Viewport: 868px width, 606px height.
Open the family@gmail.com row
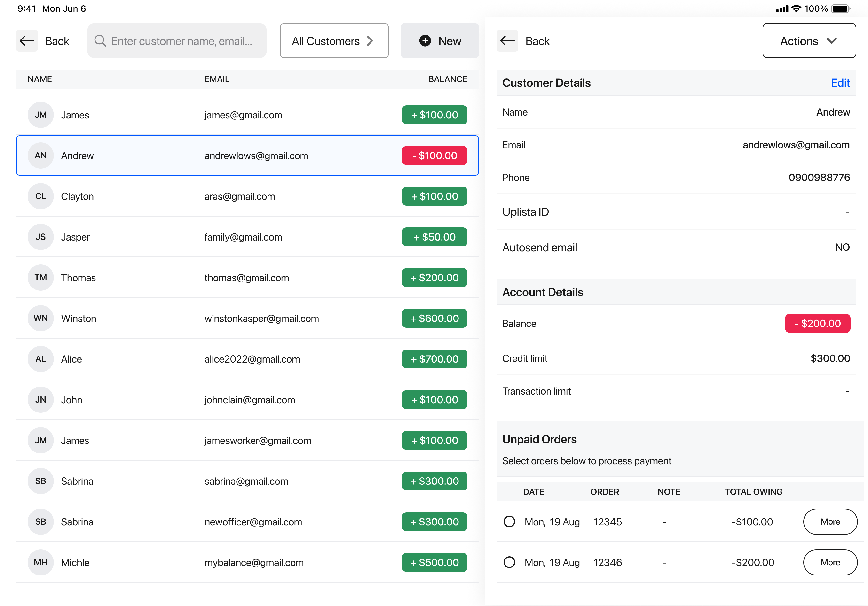coord(247,237)
